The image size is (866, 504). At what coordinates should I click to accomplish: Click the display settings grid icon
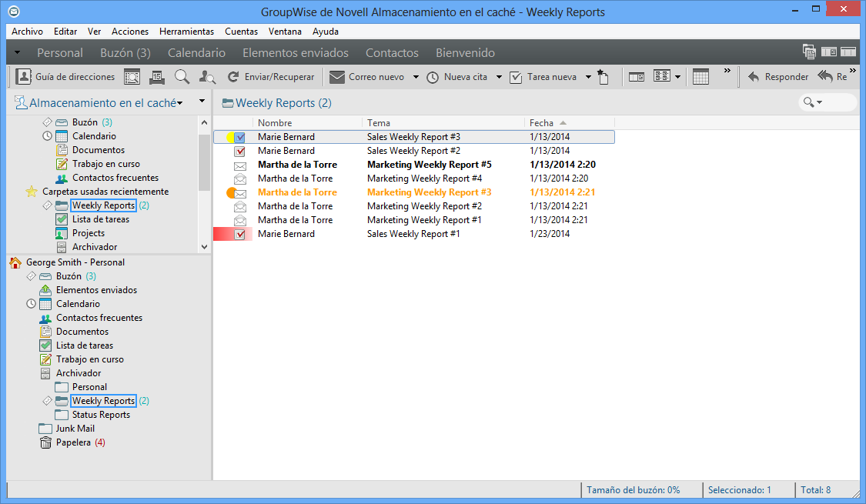pos(662,76)
